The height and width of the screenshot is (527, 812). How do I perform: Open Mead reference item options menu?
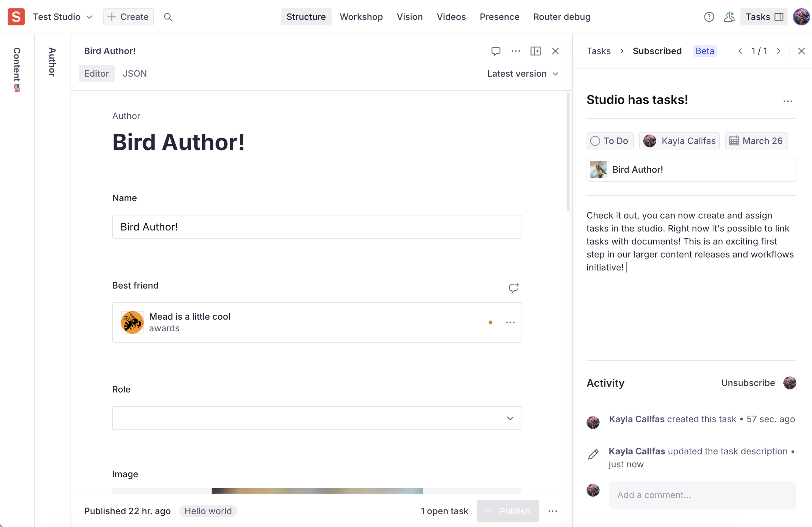click(x=510, y=322)
